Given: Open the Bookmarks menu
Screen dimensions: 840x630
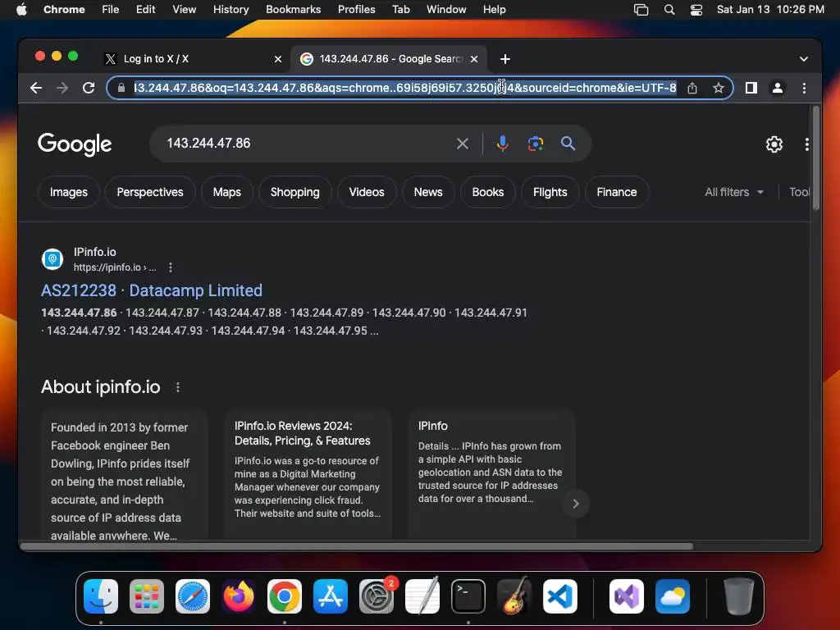Looking at the screenshot, I should pos(293,10).
